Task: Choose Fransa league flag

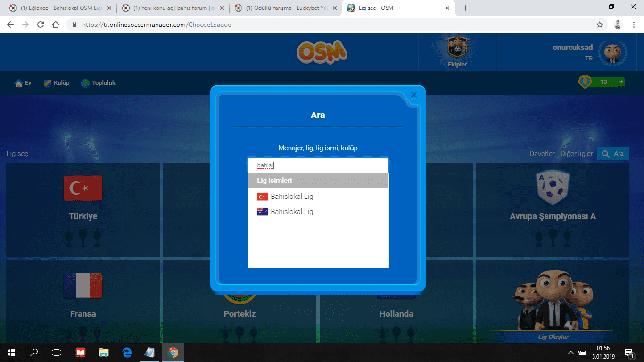Action: (x=83, y=286)
